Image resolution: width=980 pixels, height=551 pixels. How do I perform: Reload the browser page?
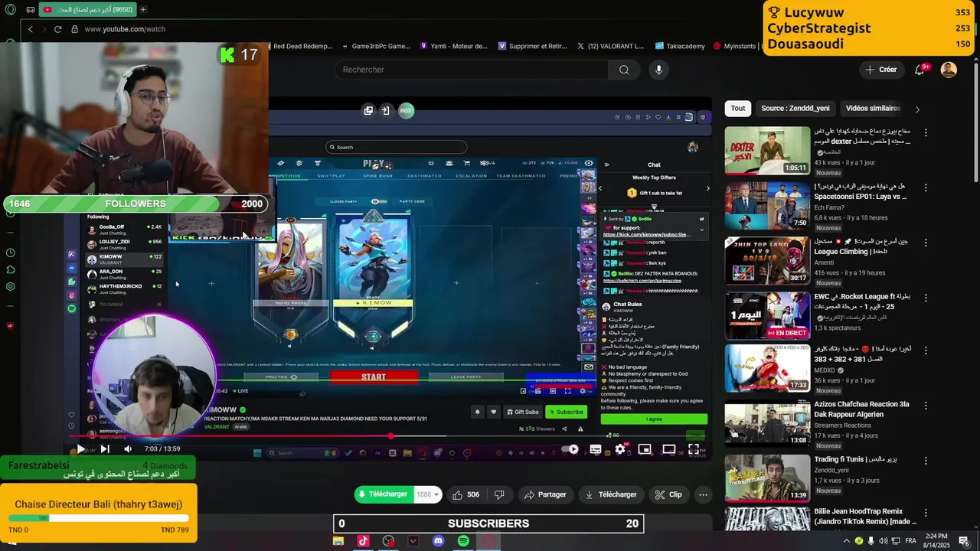[x=57, y=29]
